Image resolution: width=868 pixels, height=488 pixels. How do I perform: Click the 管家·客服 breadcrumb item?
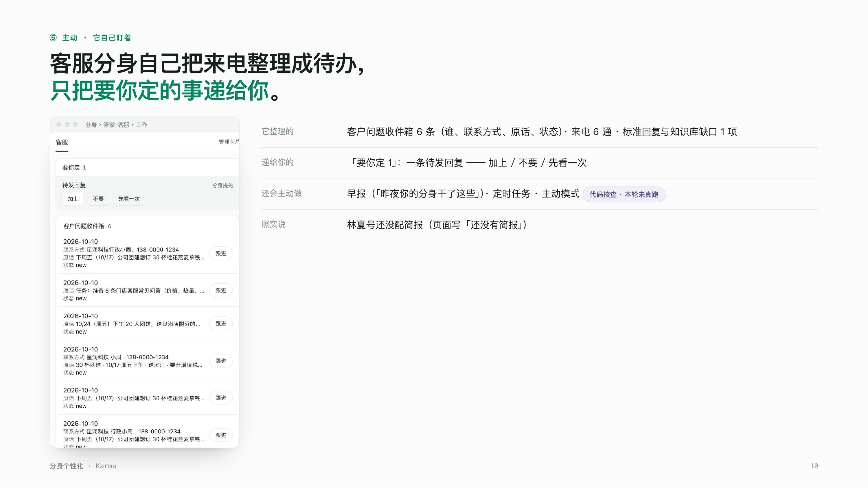[x=116, y=125]
